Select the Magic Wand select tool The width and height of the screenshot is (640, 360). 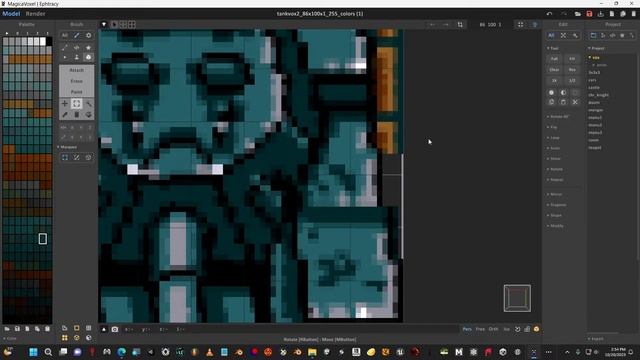pyautogui.click(x=88, y=104)
